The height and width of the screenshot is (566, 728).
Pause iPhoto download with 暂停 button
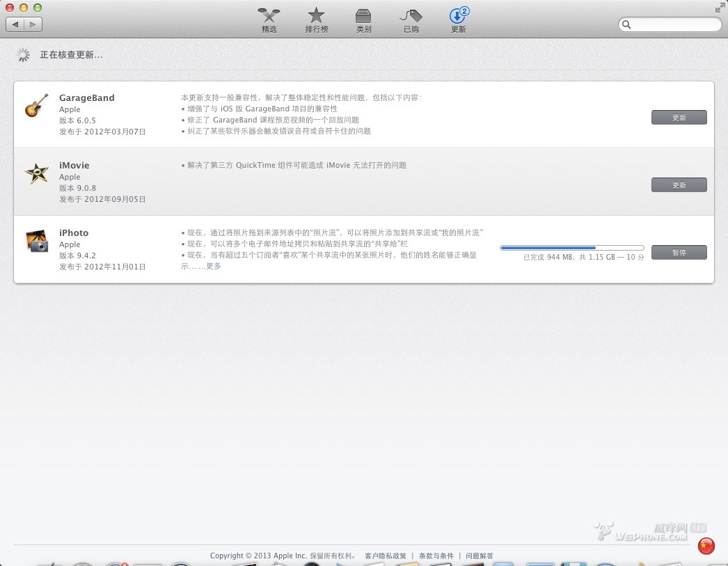click(x=679, y=253)
